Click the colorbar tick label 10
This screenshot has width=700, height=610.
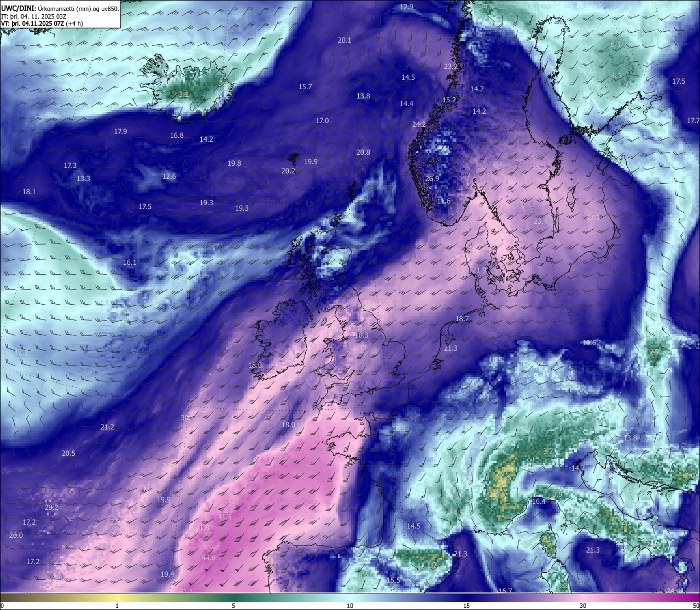[350, 606]
